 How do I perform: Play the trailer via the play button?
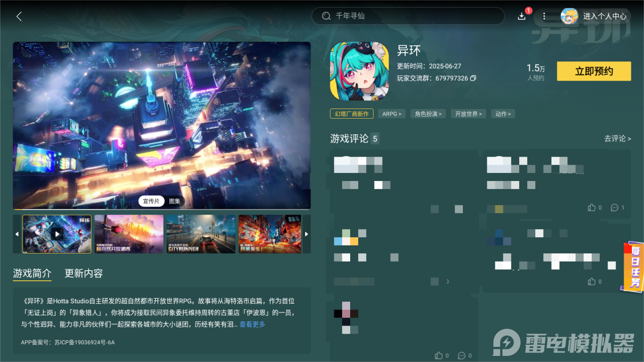coord(57,234)
